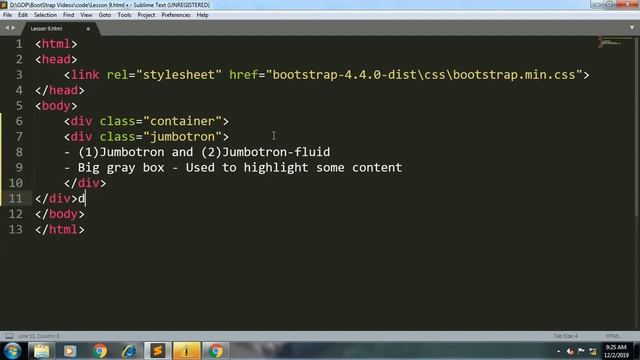Open the first Chrome icon in taskbar
The image size is (640, 360).
click(x=99, y=351)
